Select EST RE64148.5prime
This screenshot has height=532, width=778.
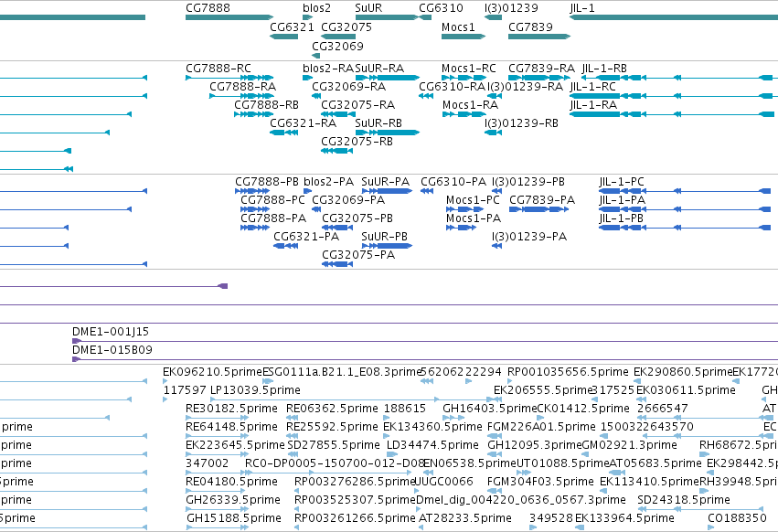click(231, 427)
